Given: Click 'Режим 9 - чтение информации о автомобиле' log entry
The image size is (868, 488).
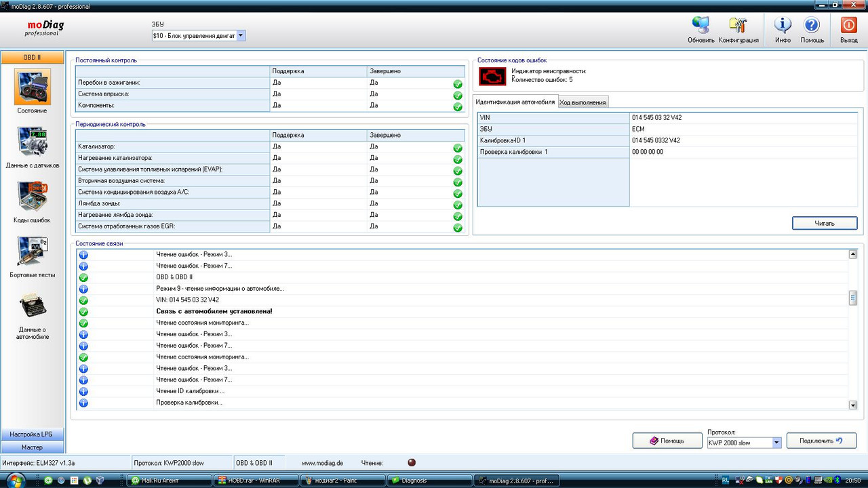Looking at the screenshot, I should 220,289.
